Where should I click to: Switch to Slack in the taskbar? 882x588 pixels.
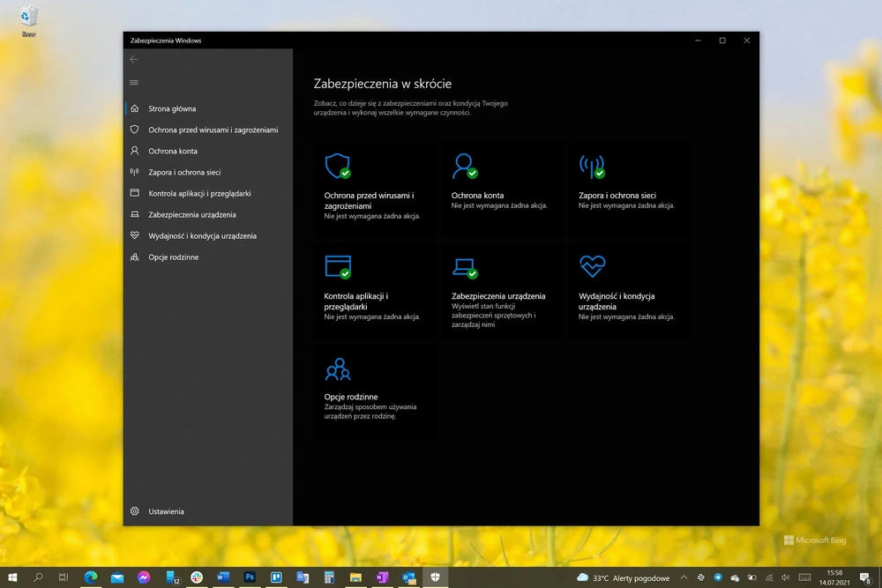click(197, 577)
